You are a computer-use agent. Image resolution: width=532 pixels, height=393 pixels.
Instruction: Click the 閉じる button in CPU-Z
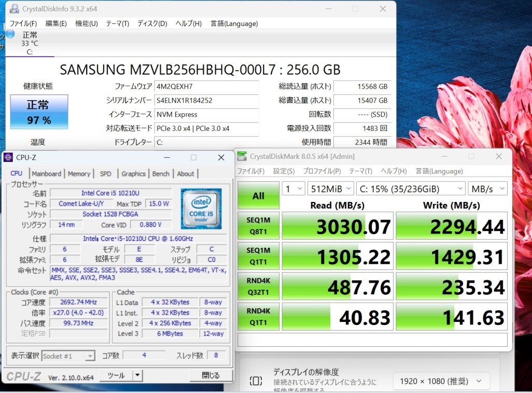[x=211, y=375]
